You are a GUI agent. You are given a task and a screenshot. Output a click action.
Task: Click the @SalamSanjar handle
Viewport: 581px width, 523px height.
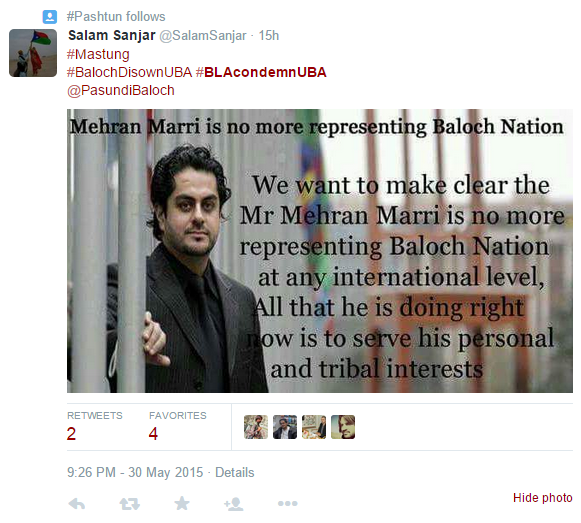tap(203, 36)
